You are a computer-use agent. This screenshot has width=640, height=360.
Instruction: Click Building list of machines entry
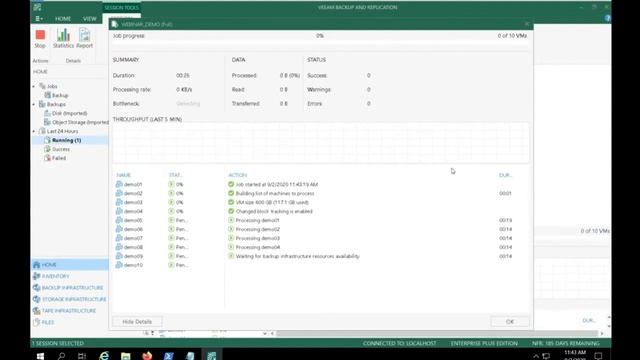tap(275, 193)
